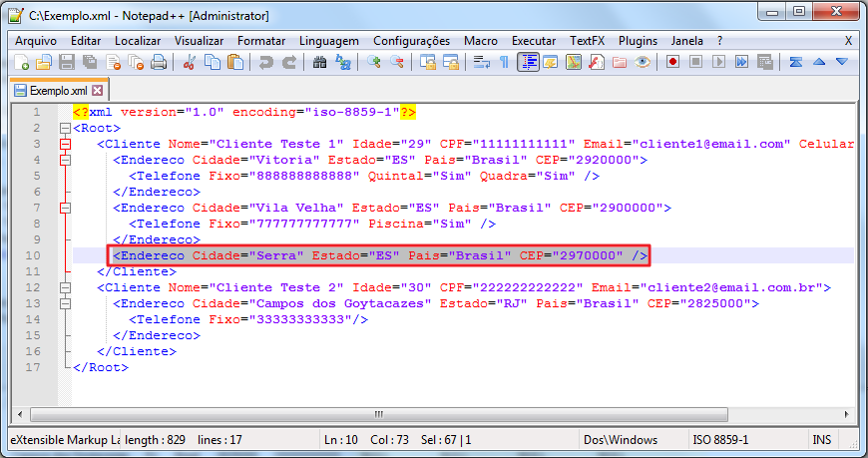Click the horizontal scrollbar thumb
The width and height of the screenshot is (868, 458).
pos(379,414)
